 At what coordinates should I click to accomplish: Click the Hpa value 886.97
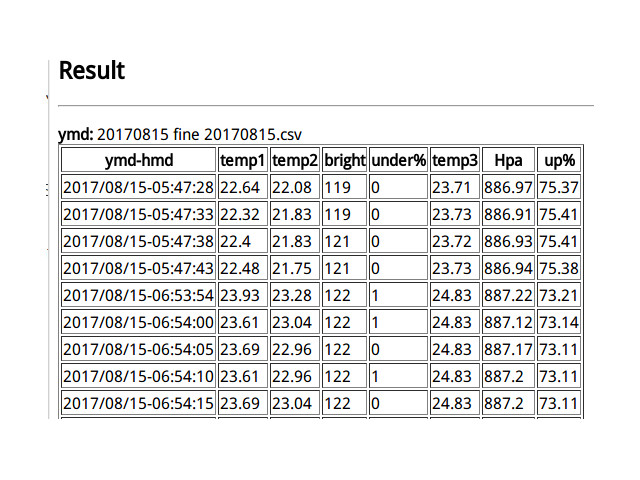click(x=508, y=187)
